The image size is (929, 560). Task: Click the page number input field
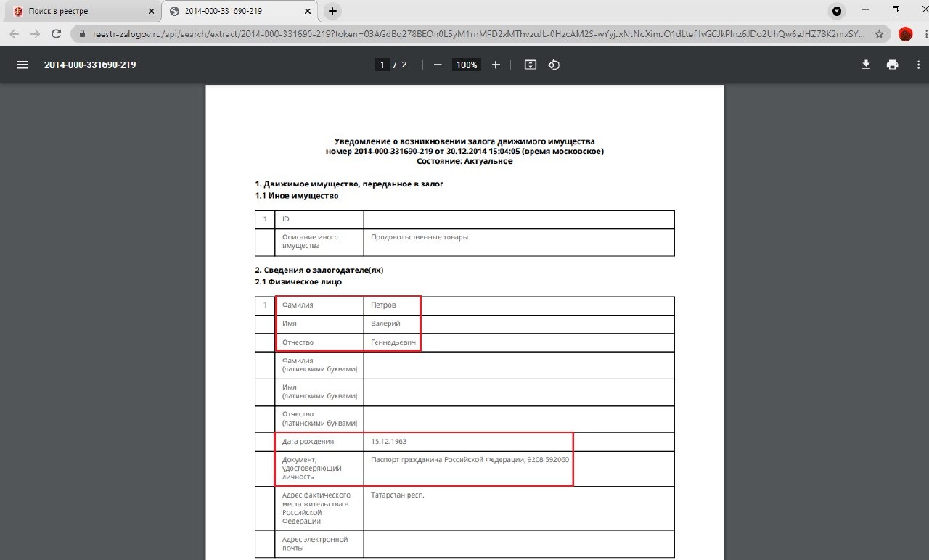[x=382, y=65]
